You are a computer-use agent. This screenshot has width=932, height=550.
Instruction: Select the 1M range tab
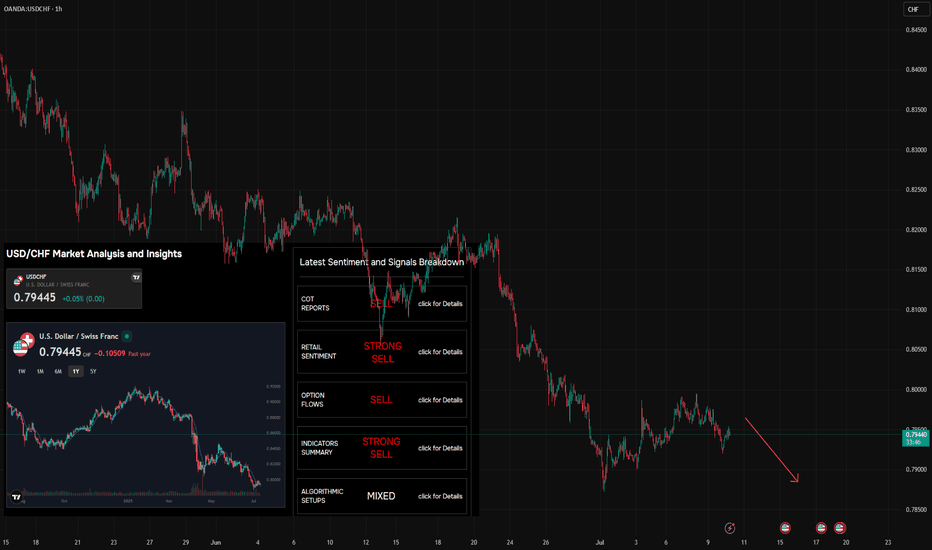[40, 372]
